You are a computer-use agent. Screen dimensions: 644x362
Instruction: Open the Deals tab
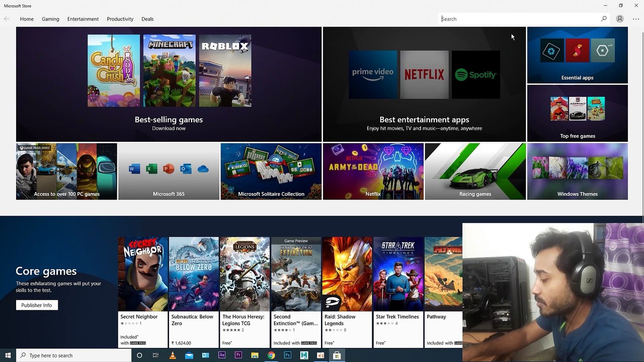point(147,19)
